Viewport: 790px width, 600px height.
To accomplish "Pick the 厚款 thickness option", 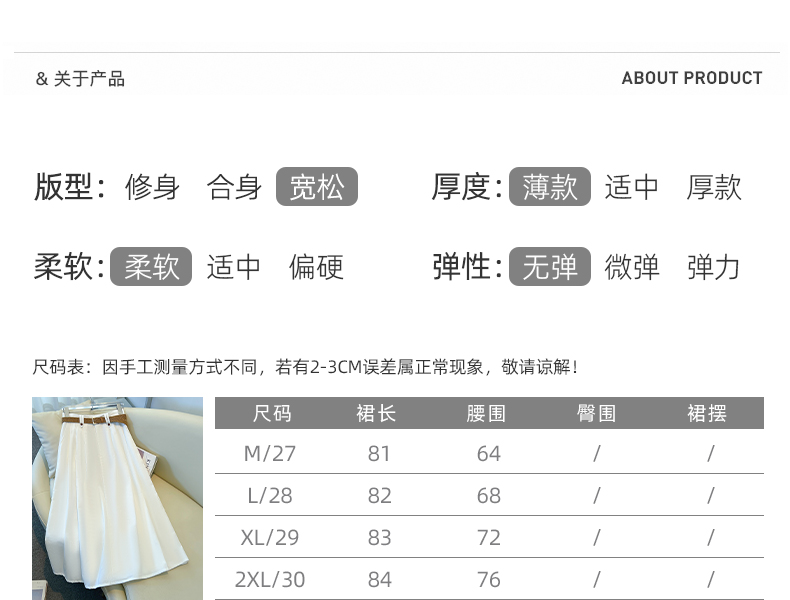I will click(713, 187).
